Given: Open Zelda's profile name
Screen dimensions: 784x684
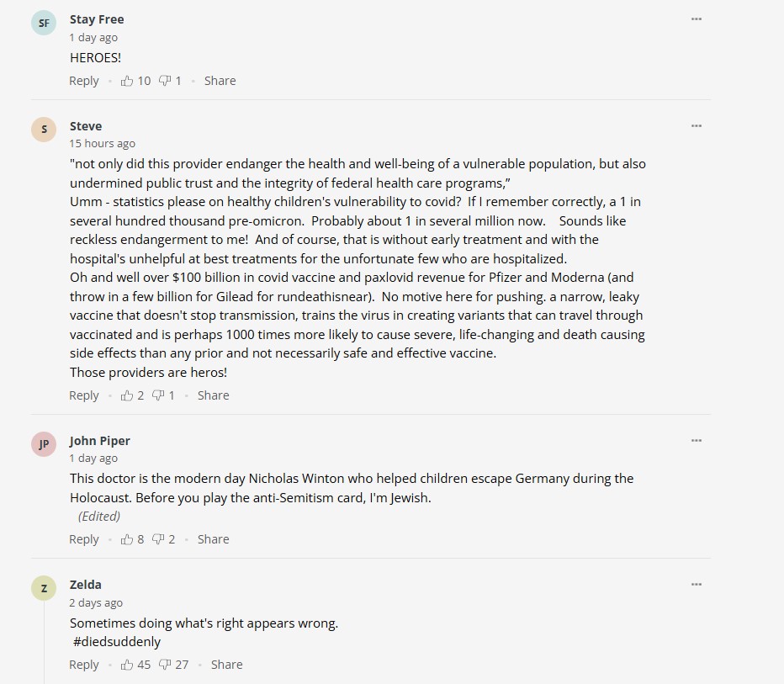Looking at the screenshot, I should click(x=86, y=585).
